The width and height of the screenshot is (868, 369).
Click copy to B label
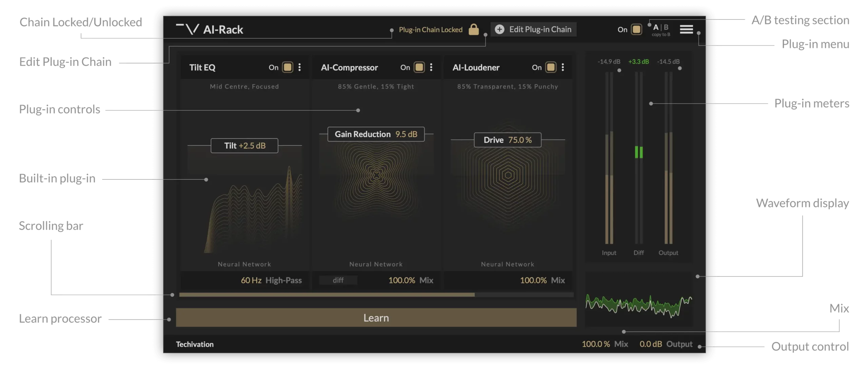(x=661, y=35)
